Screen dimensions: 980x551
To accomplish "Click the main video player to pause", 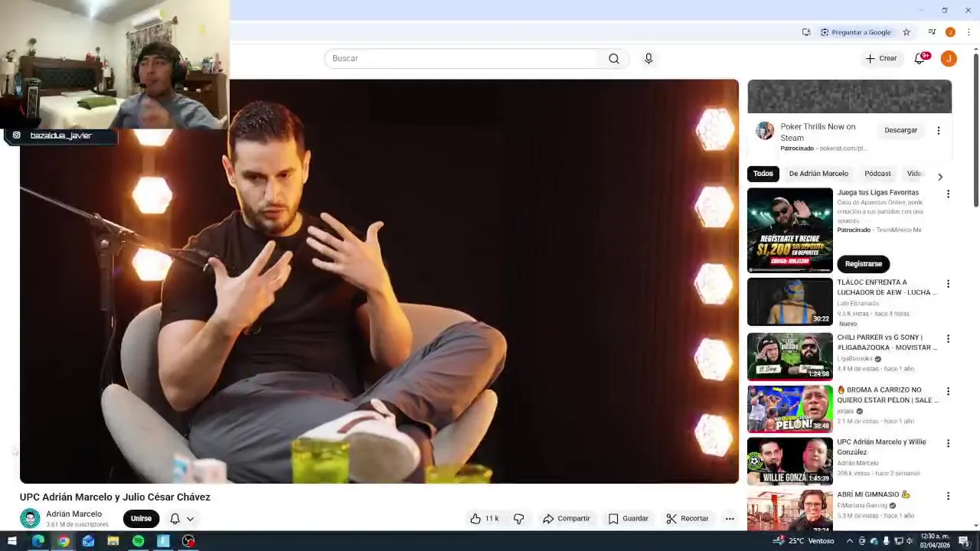I will [379, 282].
